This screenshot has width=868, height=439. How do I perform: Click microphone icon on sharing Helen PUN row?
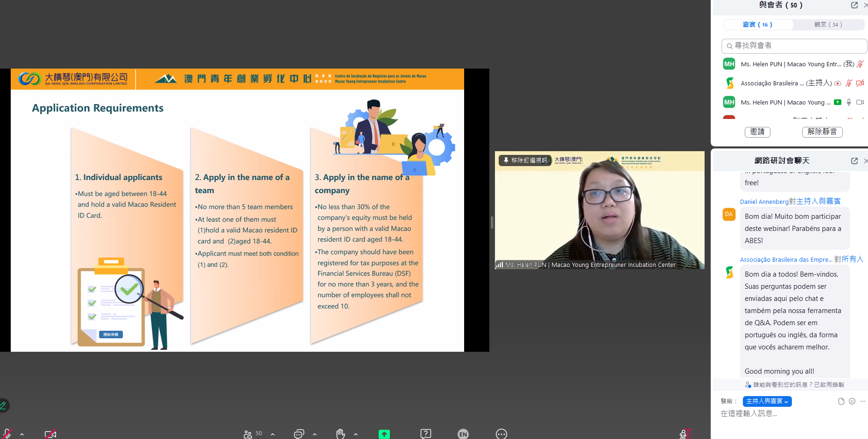[x=849, y=102]
